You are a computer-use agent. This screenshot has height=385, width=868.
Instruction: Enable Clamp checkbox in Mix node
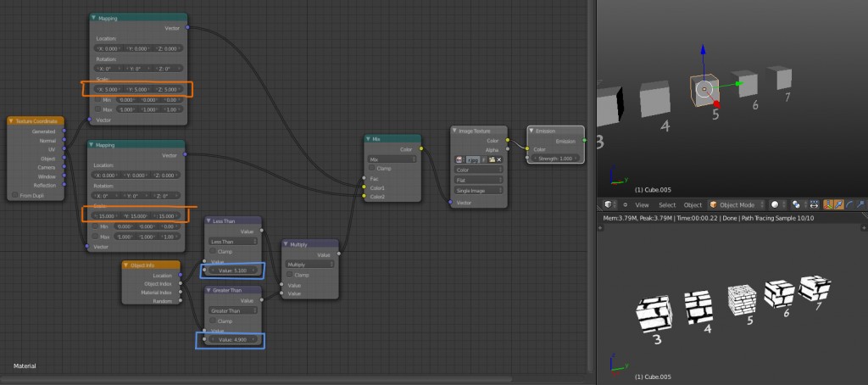(x=371, y=168)
